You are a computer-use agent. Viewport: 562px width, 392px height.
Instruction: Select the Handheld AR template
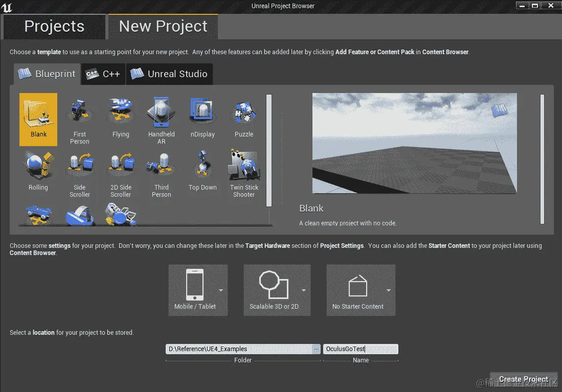(161, 119)
